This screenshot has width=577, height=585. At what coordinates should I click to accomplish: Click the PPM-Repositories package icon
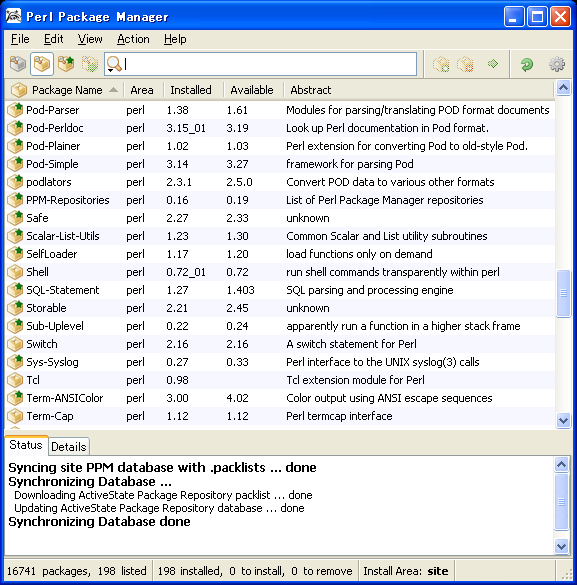[x=15, y=200]
